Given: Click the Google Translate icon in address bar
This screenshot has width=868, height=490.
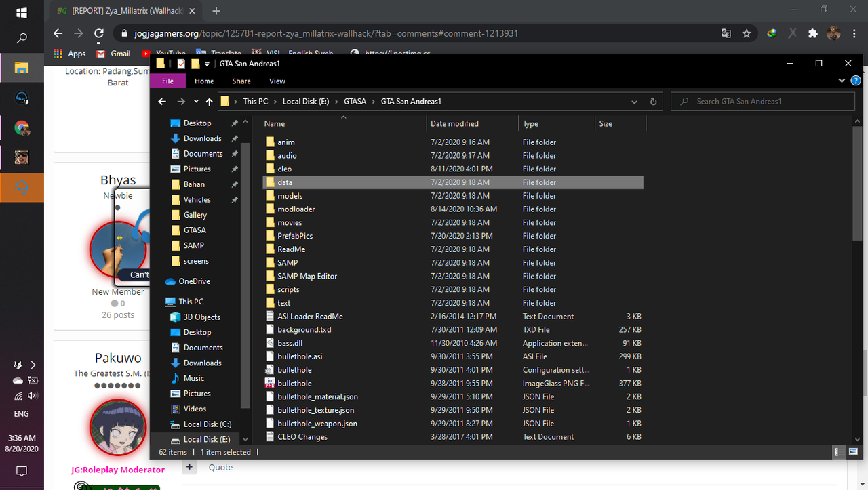Looking at the screenshot, I should (x=726, y=33).
